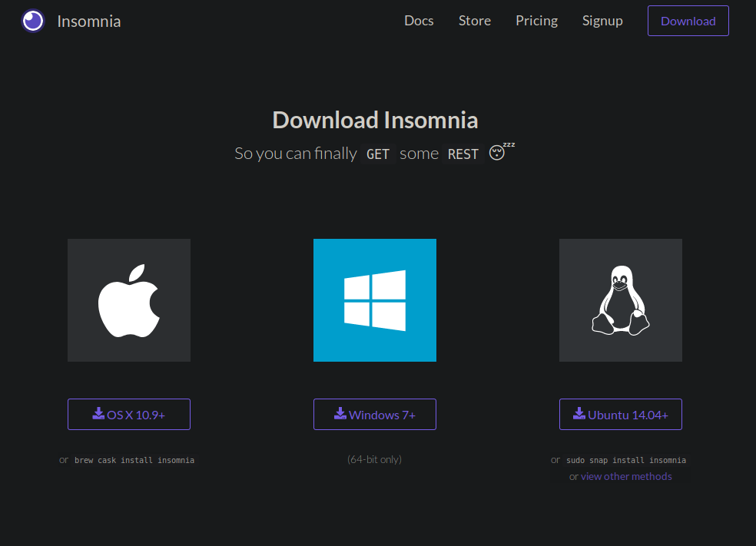Click the Linux penguin tile

point(621,300)
